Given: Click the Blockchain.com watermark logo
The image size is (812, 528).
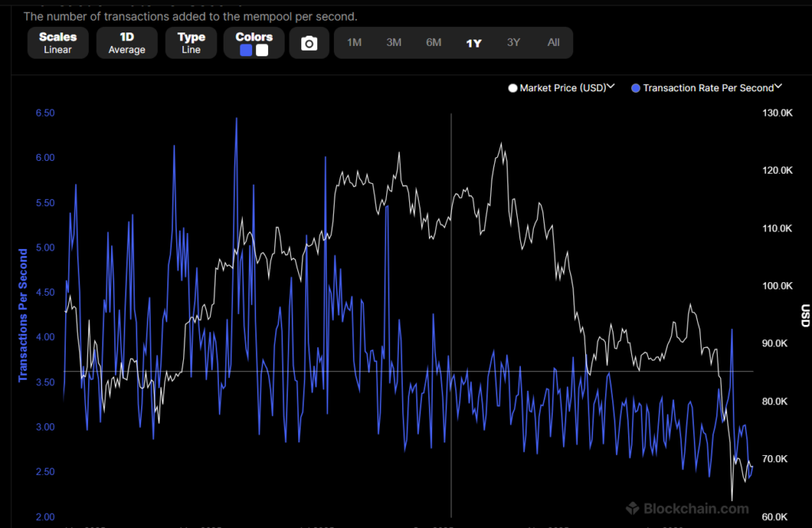Looking at the screenshot, I should pos(633,508).
